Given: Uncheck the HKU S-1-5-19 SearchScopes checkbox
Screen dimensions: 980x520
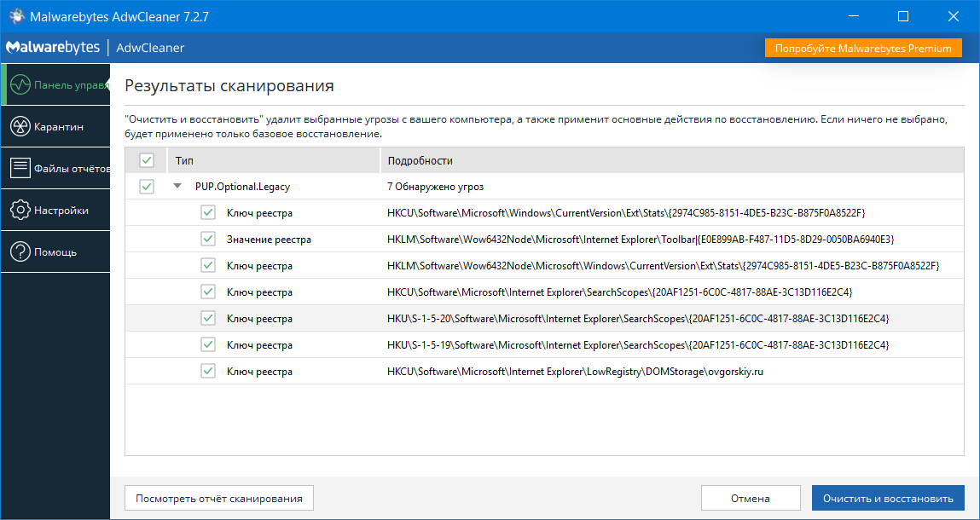Looking at the screenshot, I should 208,344.
